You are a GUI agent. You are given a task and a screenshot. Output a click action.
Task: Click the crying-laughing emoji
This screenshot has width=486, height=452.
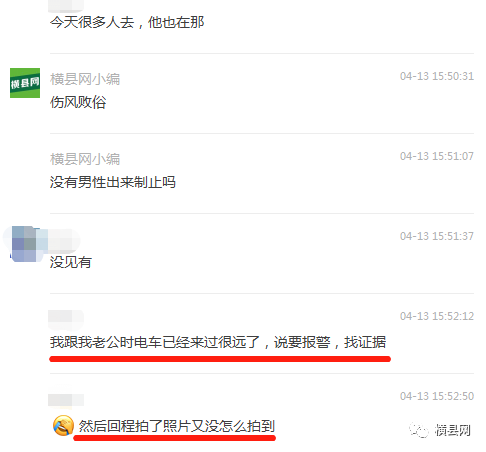tap(63, 426)
